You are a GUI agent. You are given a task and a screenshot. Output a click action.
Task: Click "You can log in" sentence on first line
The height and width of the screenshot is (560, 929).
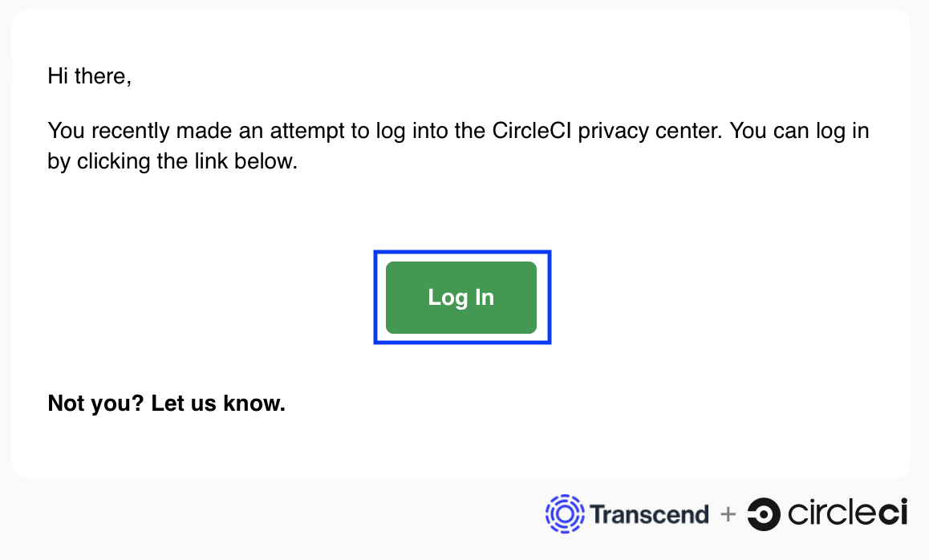point(801,131)
